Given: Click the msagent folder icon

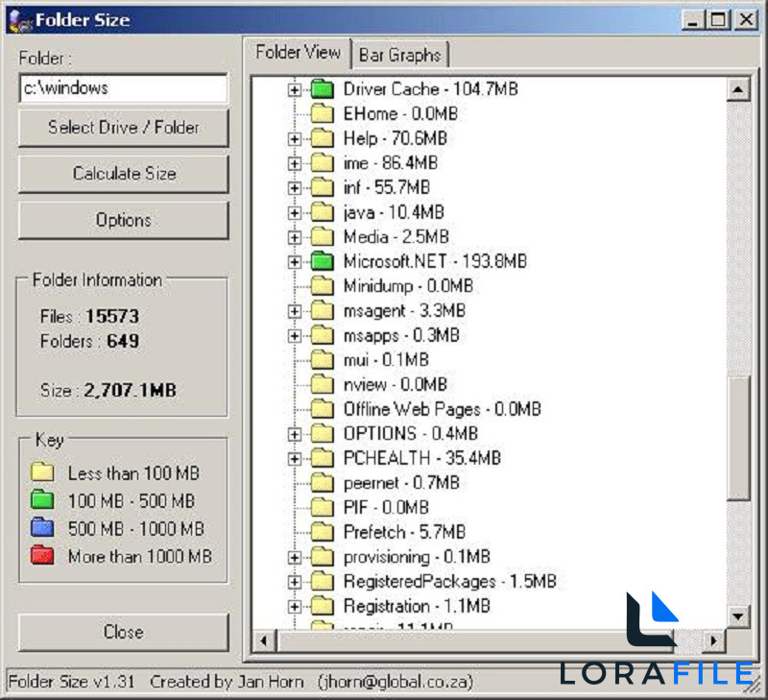Looking at the screenshot, I should point(323,310).
